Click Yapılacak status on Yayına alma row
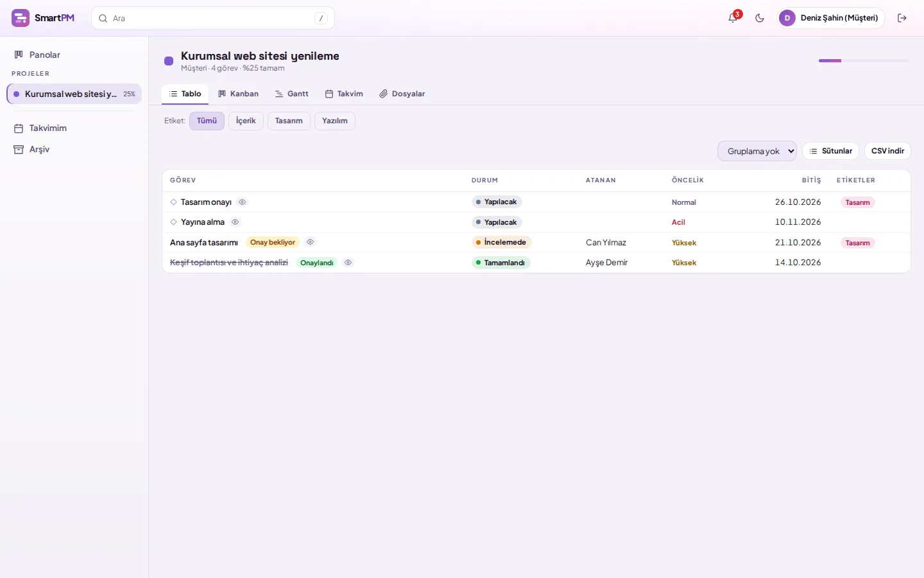 pyautogui.click(x=497, y=222)
